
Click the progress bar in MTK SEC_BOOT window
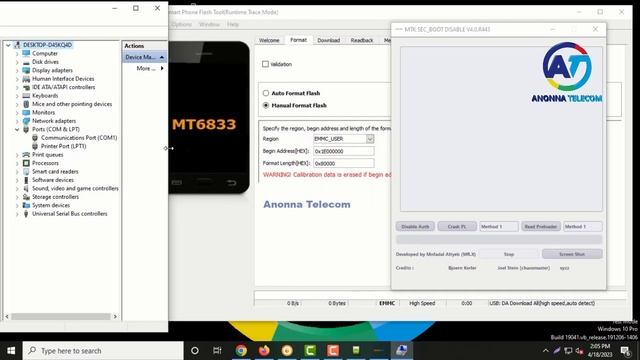click(x=499, y=239)
